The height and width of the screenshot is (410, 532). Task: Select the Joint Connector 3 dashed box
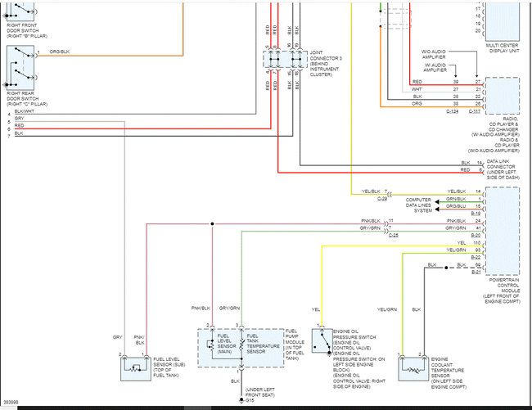click(285, 60)
